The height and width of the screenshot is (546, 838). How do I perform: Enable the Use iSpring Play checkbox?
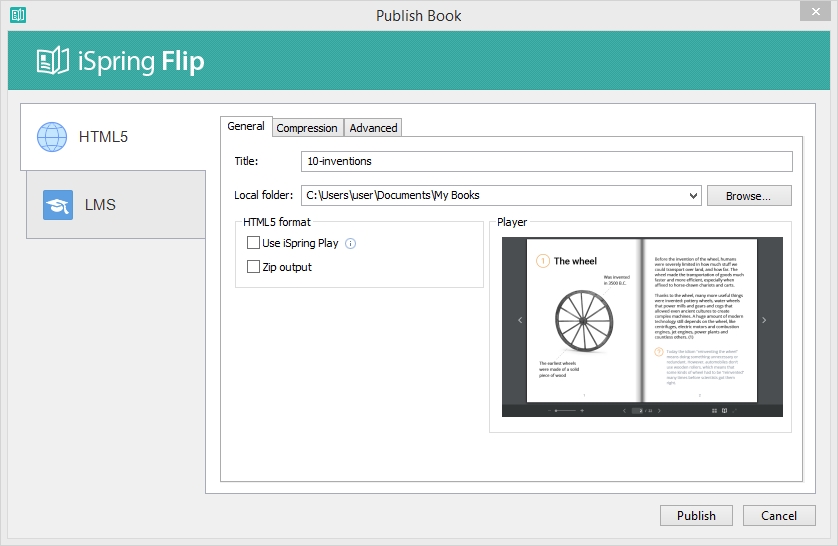pyautogui.click(x=253, y=243)
